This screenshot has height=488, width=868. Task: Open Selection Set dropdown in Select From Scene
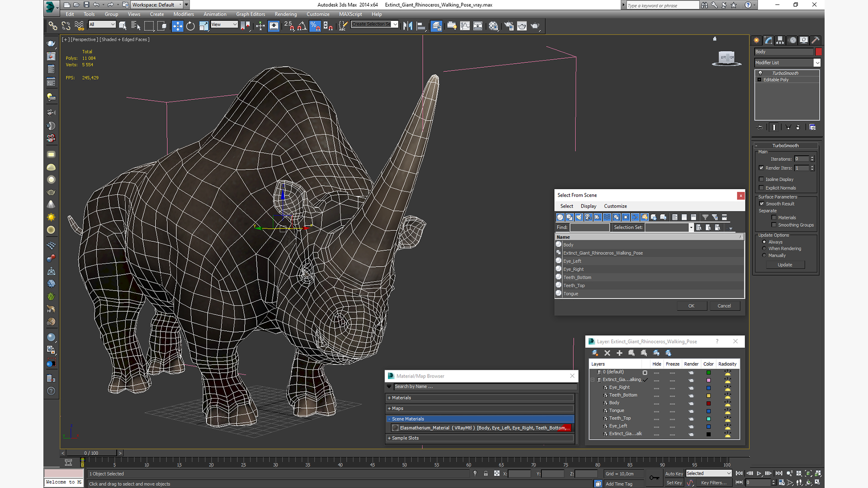pyautogui.click(x=669, y=227)
